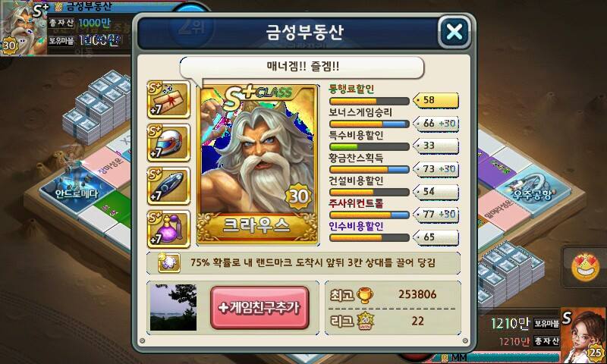Click the heart-eyes emoji icon

pos(585,267)
